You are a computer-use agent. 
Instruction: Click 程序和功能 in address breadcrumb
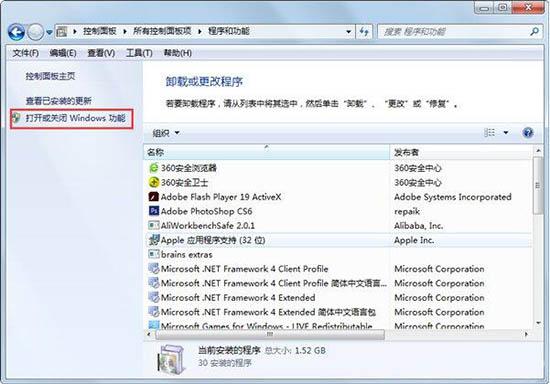(229, 31)
